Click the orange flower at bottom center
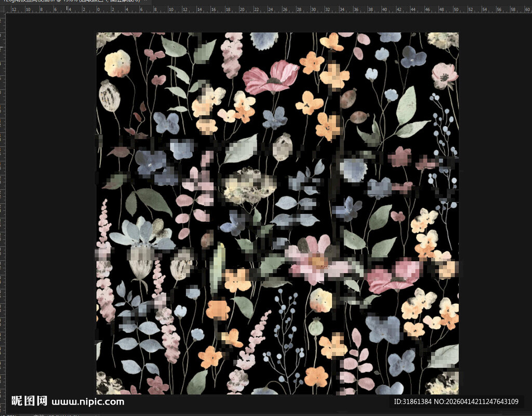532x416 pixels. (x=316, y=376)
